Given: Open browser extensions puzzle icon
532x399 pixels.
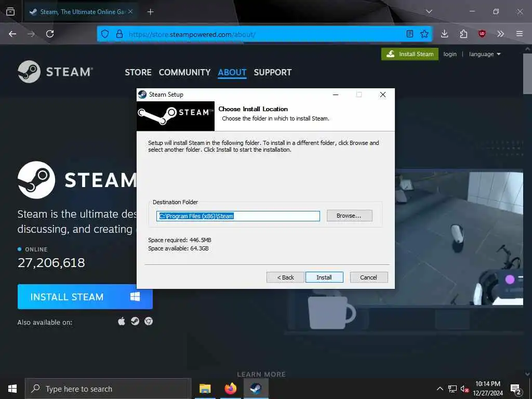Looking at the screenshot, I should 463,34.
